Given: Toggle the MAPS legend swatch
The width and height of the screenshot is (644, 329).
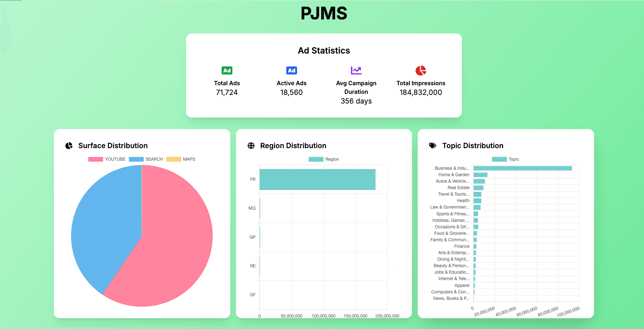Looking at the screenshot, I should (173, 159).
